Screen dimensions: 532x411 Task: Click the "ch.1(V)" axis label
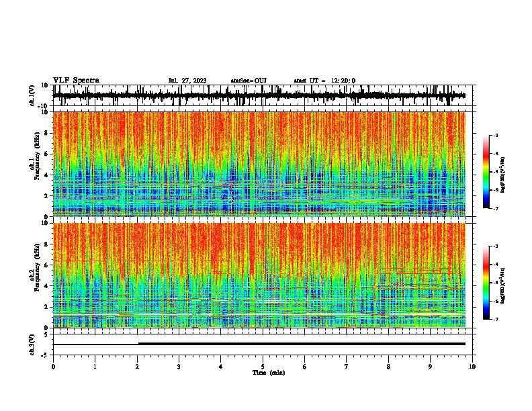point(32,95)
